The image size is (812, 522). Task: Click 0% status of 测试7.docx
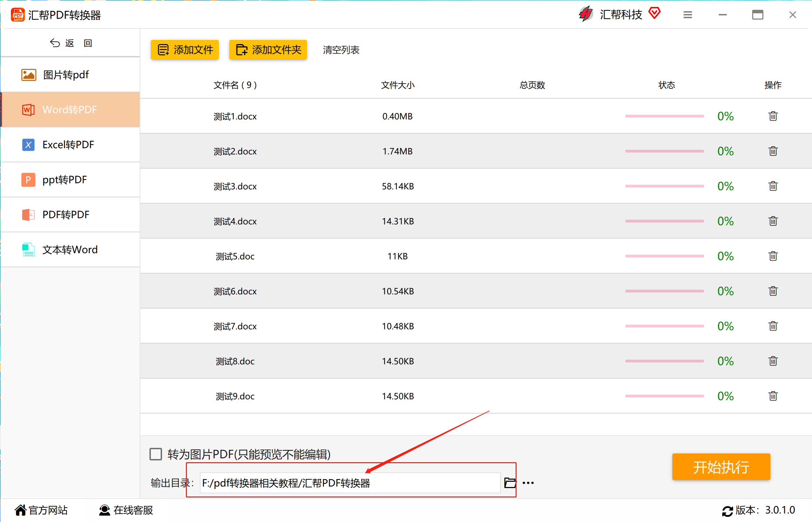tap(725, 326)
